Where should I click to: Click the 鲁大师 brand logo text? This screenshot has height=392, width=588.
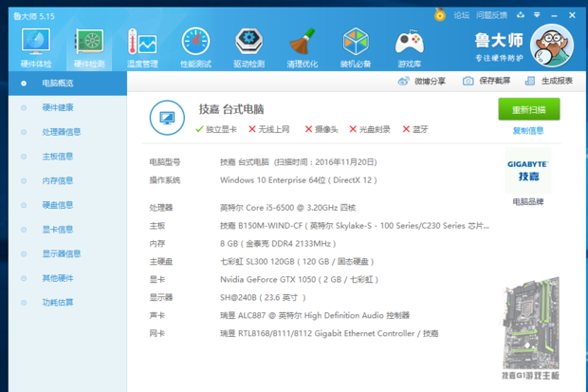point(499,41)
